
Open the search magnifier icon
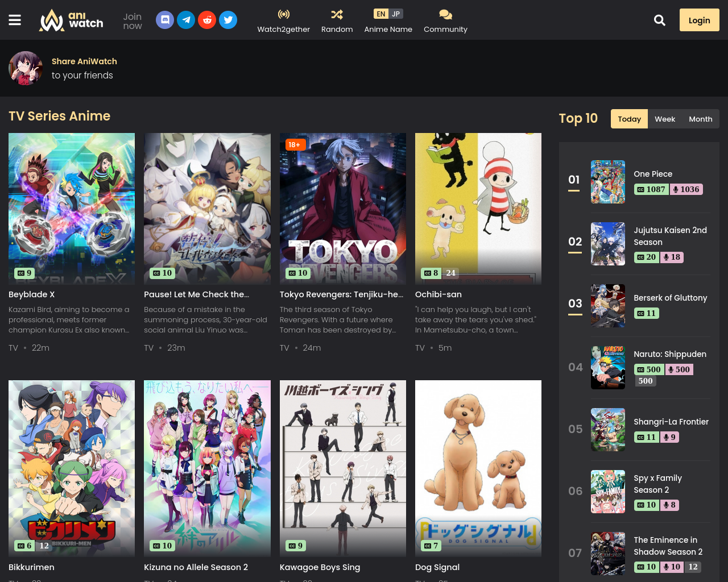click(x=660, y=20)
